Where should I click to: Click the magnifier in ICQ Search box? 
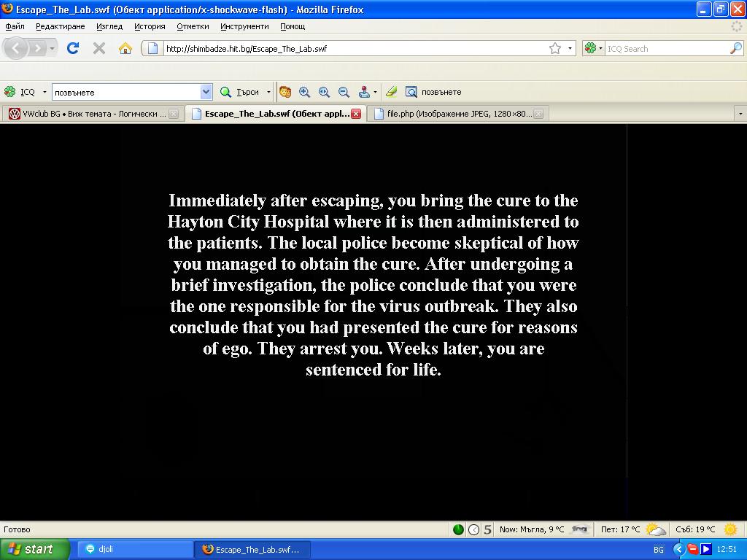tap(735, 48)
